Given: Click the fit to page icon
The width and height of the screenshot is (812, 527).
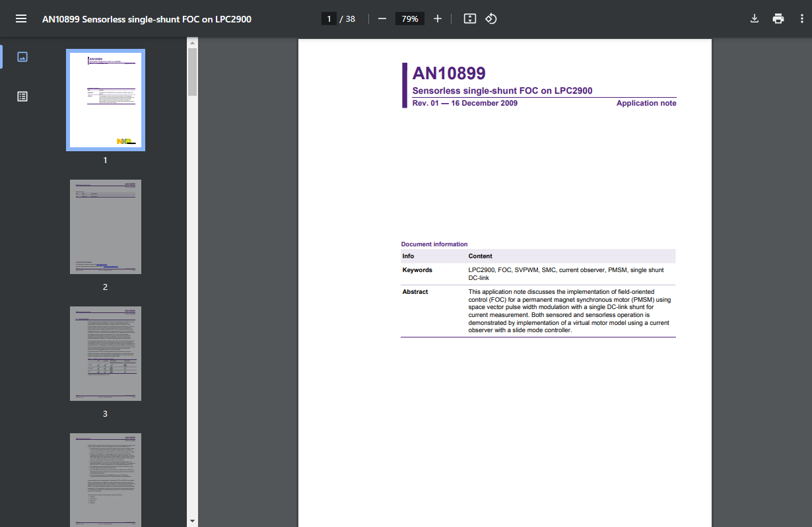Looking at the screenshot, I should [470, 18].
